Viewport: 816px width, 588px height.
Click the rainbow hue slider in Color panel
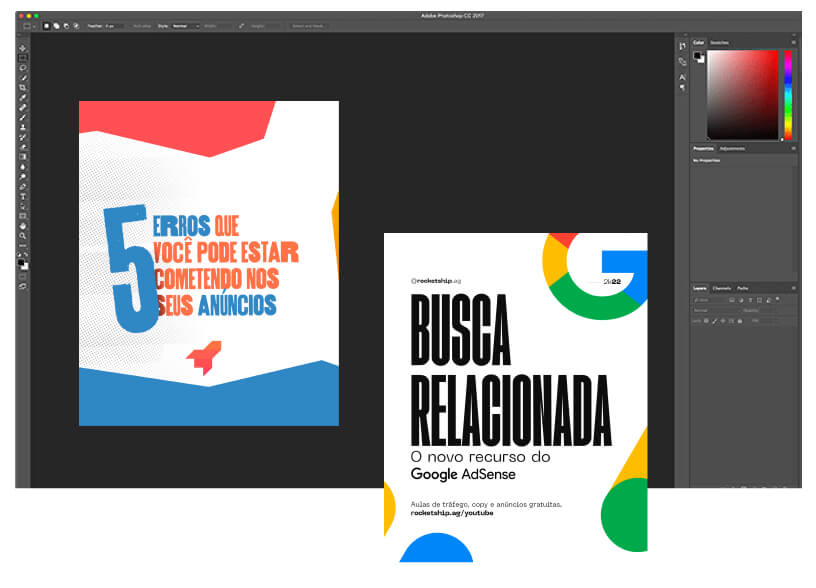coord(788,95)
